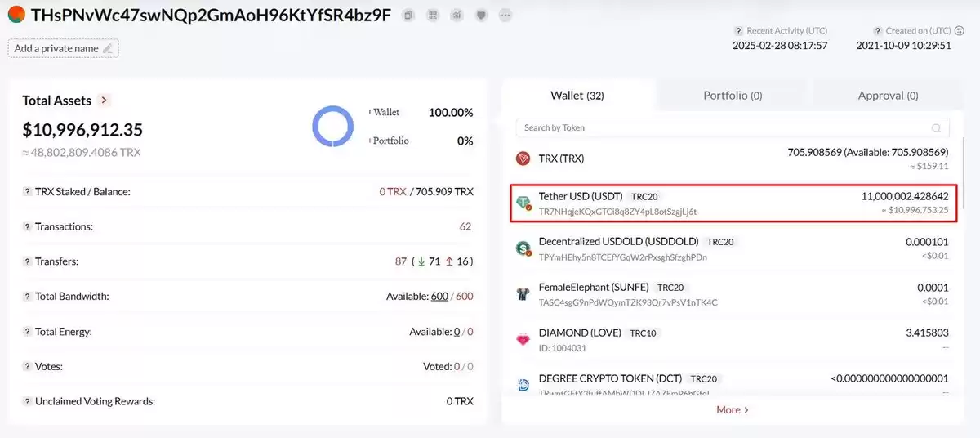
Task: Open the DEGREE CRYPTO TOKEN (DCT) name
Action: point(609,379)
